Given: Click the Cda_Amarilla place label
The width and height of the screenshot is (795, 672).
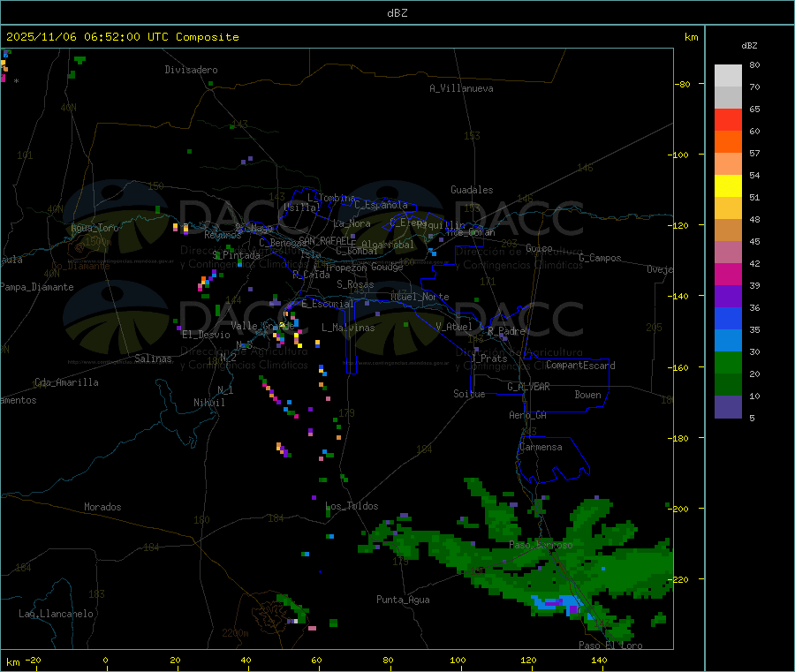Looking at the screenshot, I should click(67, 382).
